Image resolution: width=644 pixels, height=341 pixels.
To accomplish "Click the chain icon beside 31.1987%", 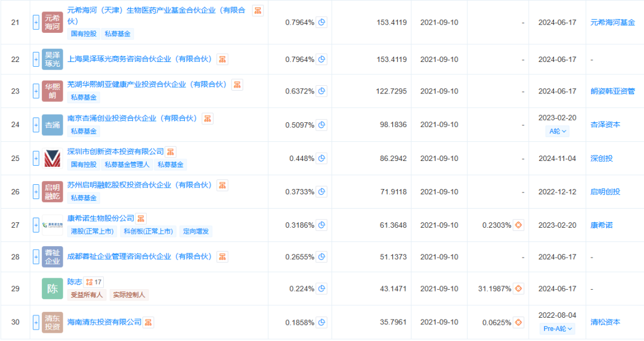I will pos(518,289).
